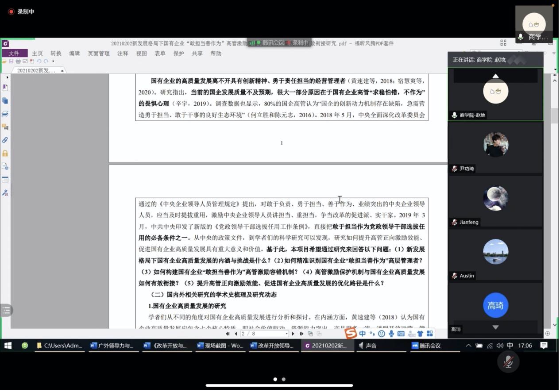Jump to first page using navigation arrow
The width and height of the screenshot is (560, 392).
click(x=228, y=334)
